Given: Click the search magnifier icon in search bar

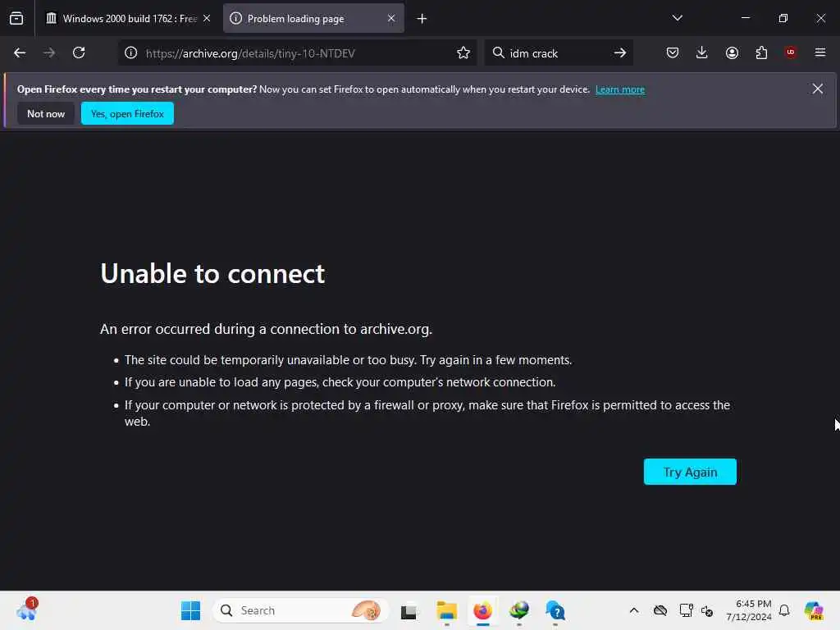Looking at the screenshot, I should (498, 52).
